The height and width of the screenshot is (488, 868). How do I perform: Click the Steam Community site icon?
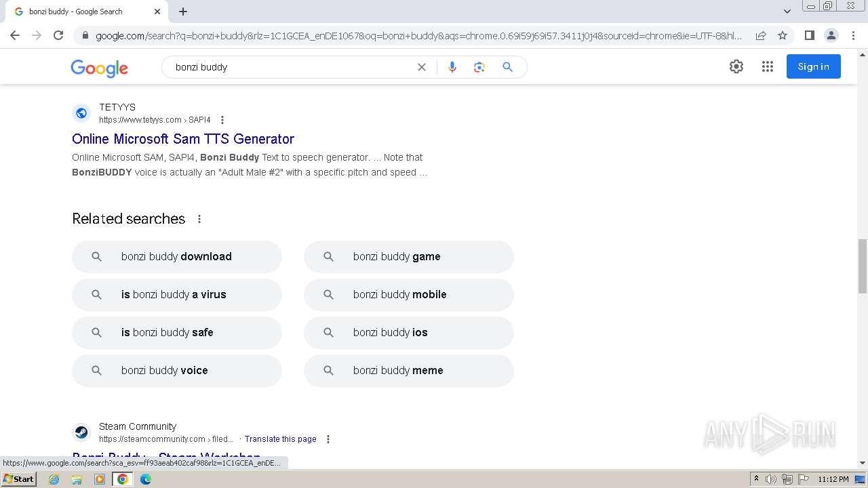pyautogui.click(x=81, y=432)
